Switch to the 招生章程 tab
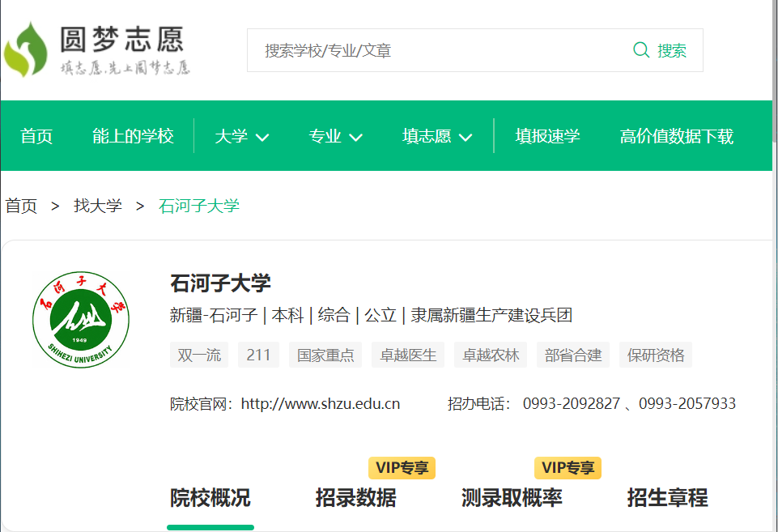Screen dimensions: 778x532 coord(667,498)
